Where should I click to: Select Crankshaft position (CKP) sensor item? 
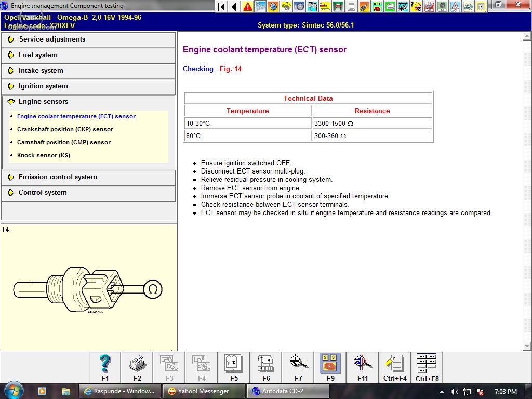[65, 129]
